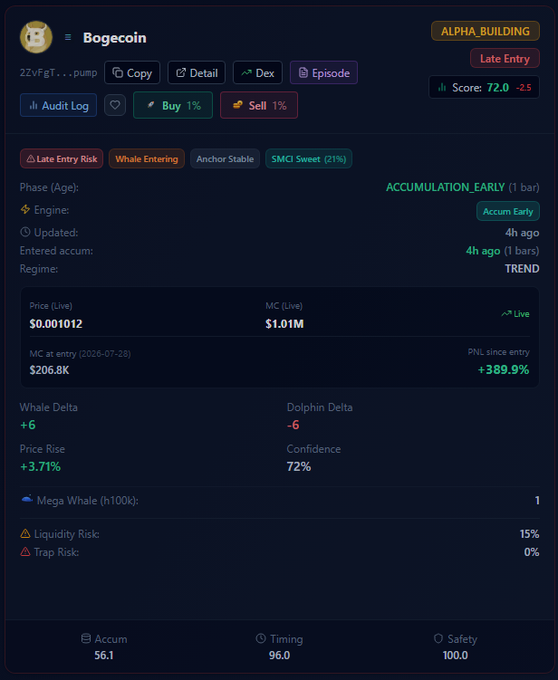558x680 pixels.
Task: Click the TREND regime value
Action: click(522, 268)
